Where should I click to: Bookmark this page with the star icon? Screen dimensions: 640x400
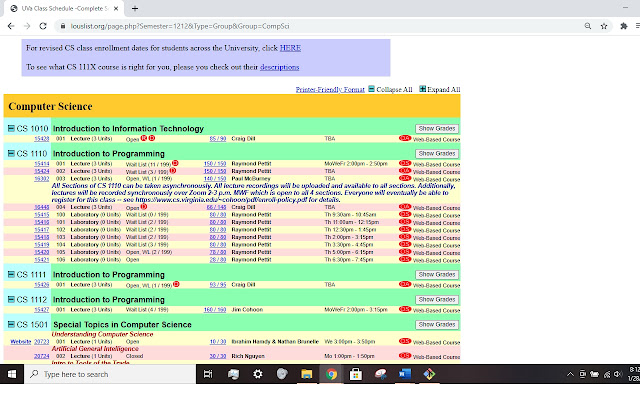tap(604, 26)
